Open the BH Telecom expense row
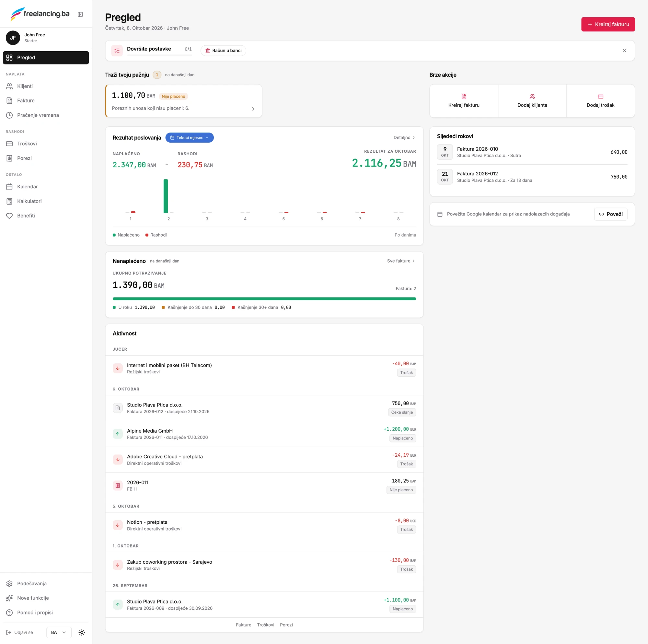The image size is (648, 644). pos(264,369)
